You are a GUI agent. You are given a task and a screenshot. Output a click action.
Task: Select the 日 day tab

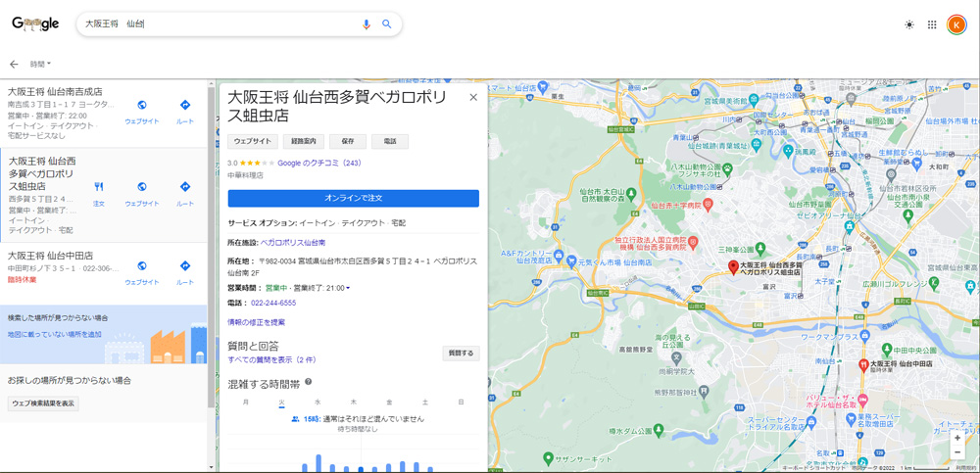[462, 402]
